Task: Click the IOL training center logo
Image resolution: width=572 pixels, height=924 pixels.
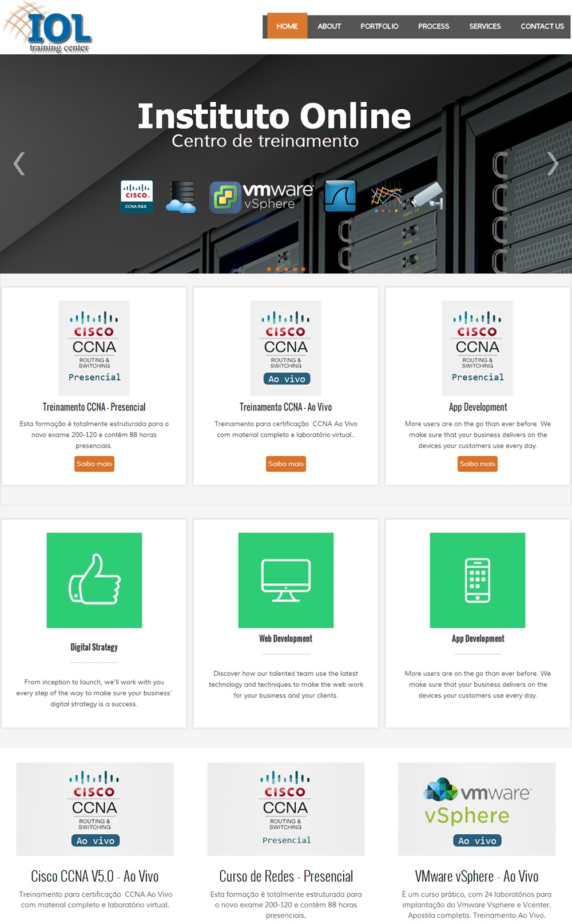Action: [x=47, y=27]
